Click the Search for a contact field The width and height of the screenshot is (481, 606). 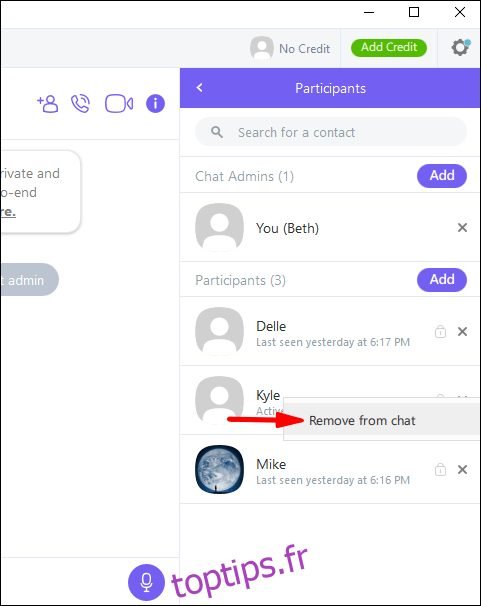tap(331, 132)
